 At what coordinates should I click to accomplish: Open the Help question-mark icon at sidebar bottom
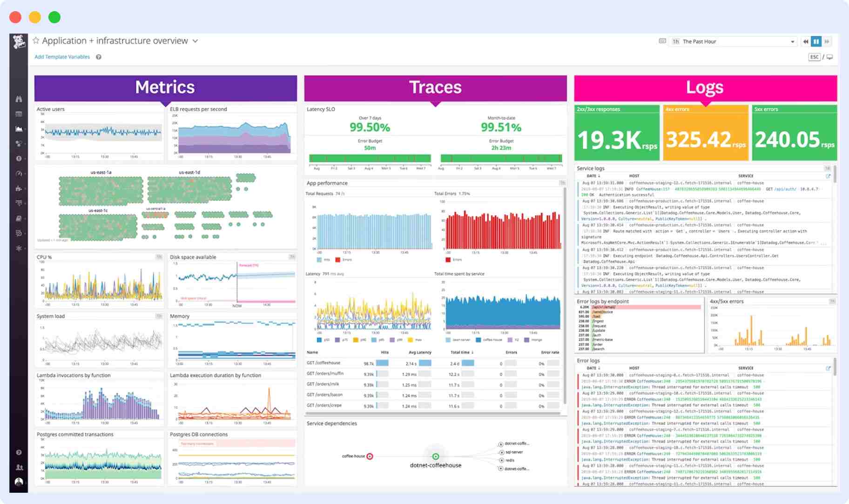point(19,452)
